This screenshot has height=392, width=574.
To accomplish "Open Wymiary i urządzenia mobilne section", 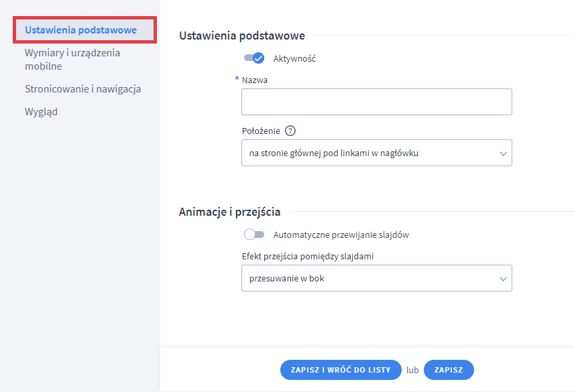I will (x=72, y=58).
